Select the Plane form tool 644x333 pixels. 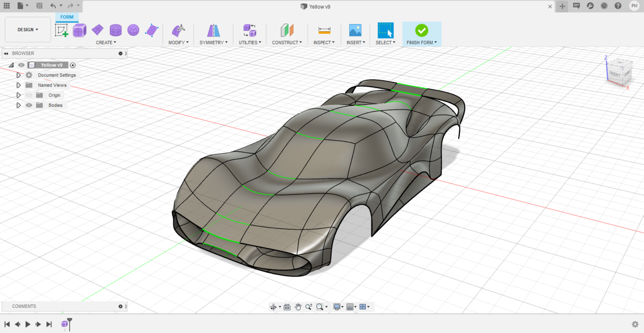click(98, 30)
